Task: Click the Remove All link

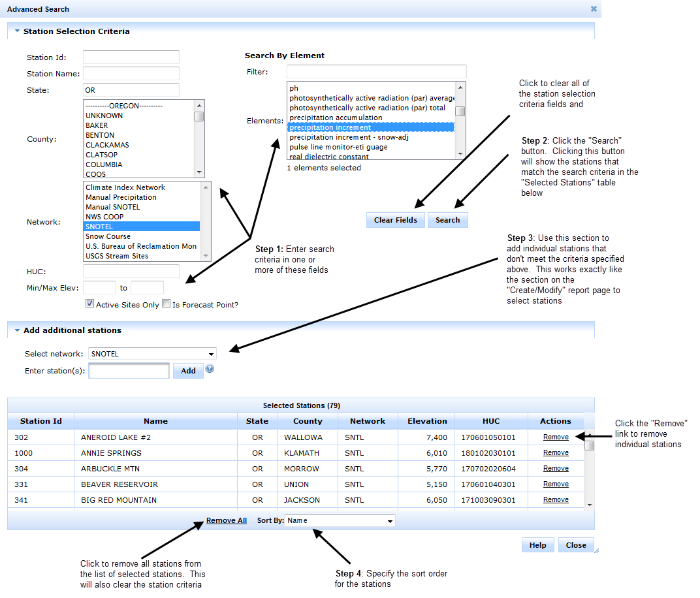Action: (226, 520)
